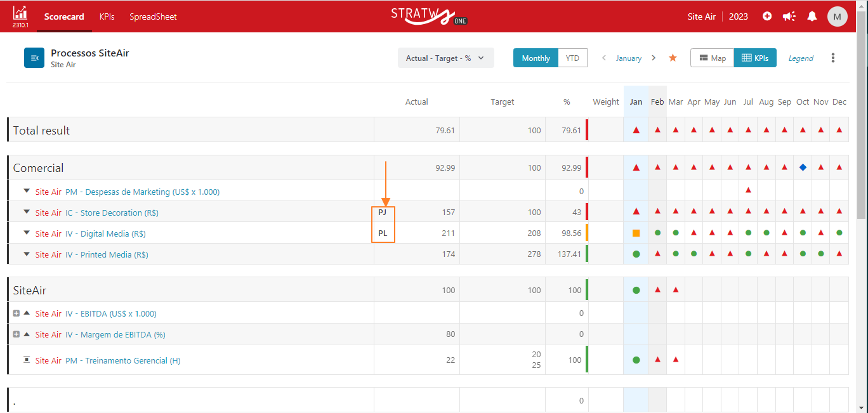Open the notifications bell
868x413 pixels.
pos(812,16)
